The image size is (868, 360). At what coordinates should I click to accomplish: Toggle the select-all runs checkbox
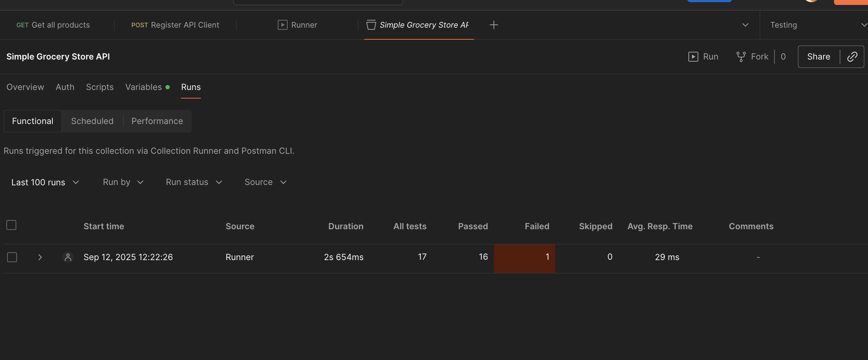pos(11,225)
